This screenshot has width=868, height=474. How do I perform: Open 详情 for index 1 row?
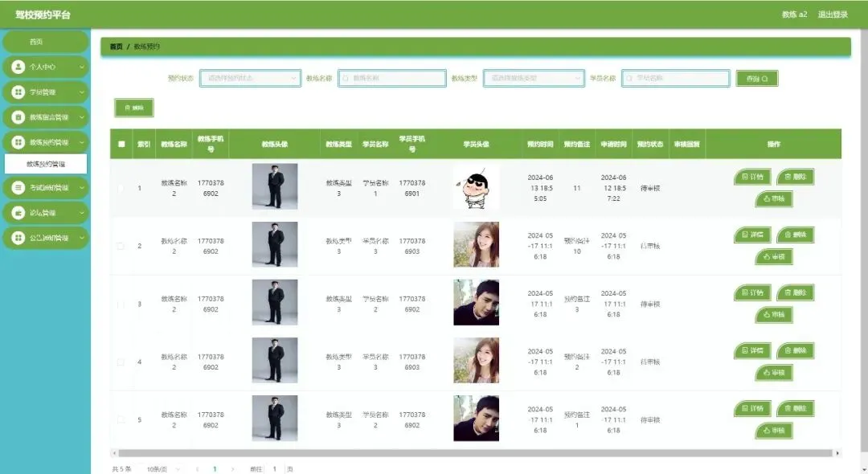pyautogui.click(x=752, y=177)
